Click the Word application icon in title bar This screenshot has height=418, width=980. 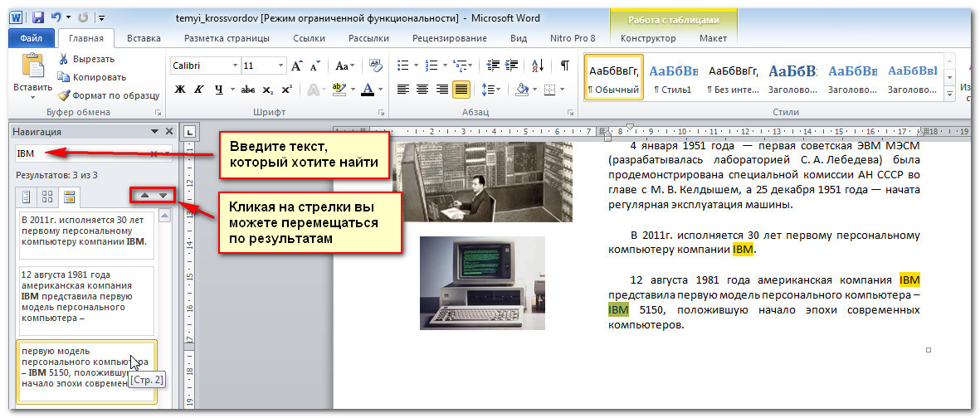pos(17,17)
